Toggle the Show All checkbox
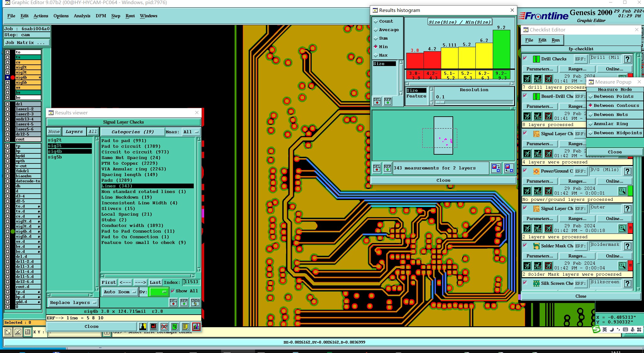The width and height of the screenshot is (644, 353). 173,291
